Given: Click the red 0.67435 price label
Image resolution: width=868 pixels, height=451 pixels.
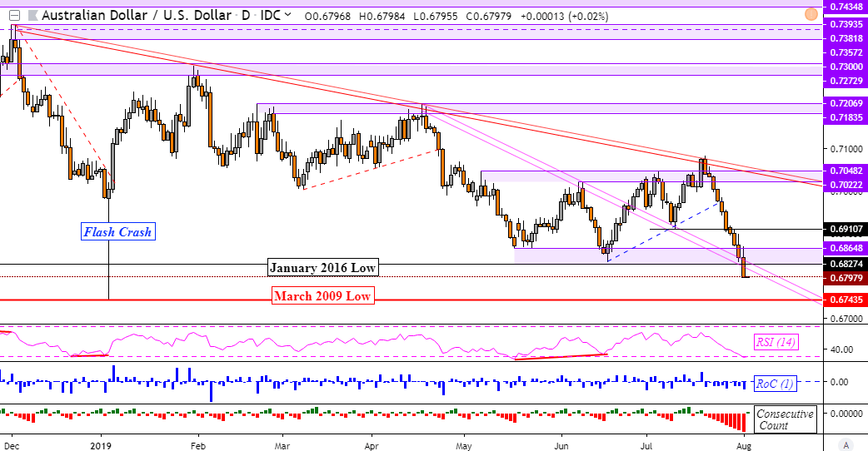Looking at the screenshot, I should point(846,300).
